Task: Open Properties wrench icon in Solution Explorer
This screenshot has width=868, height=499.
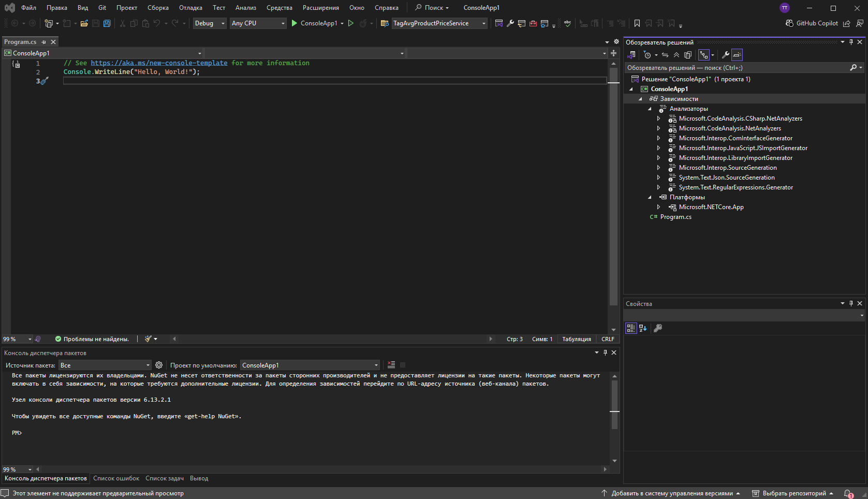Action: coord(726,55)
